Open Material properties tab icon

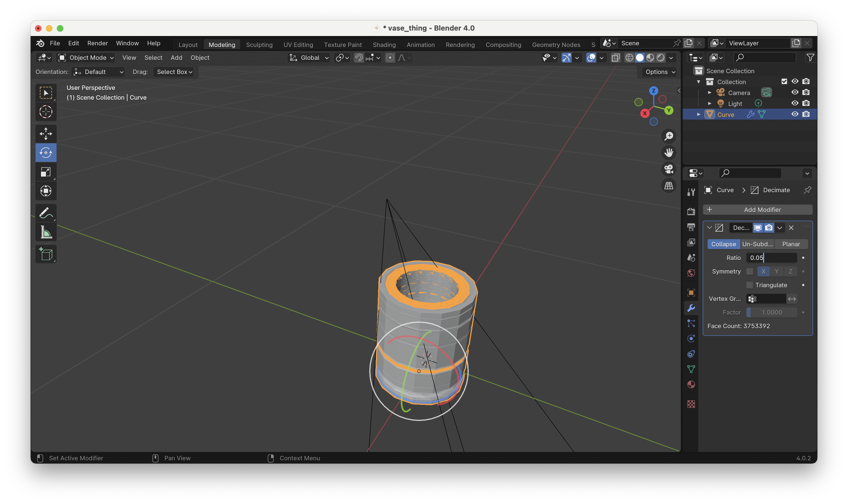[691, 384]
